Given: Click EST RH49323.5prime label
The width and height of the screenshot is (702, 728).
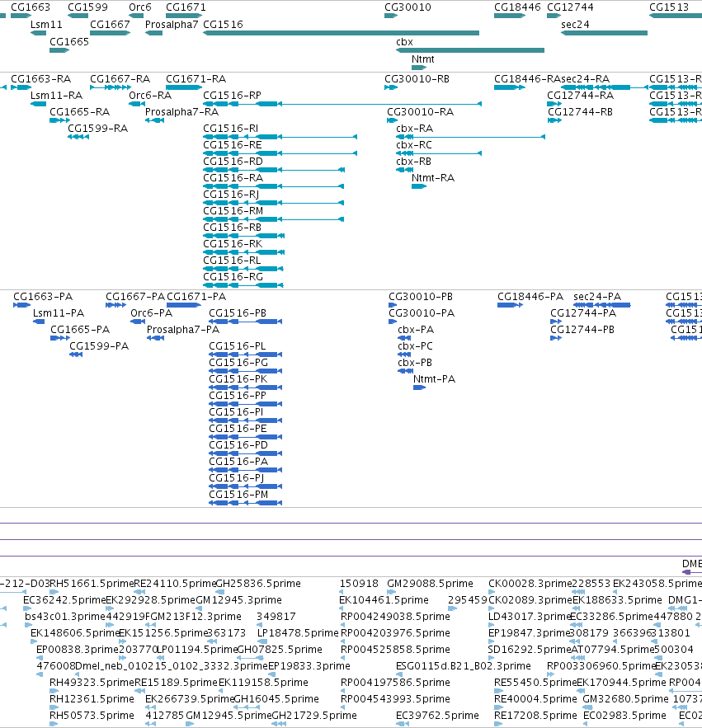Looking at the screenshot, I should pyautogui.click(x=92, y=683).
